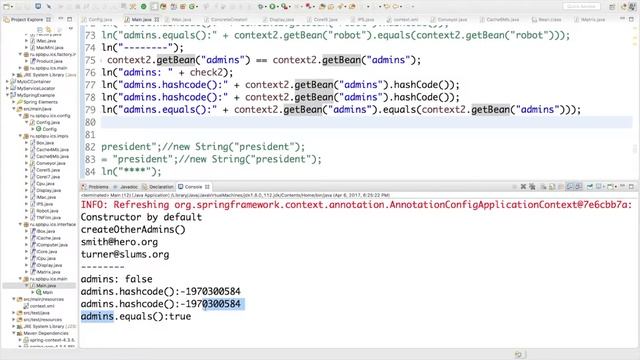Maximize the Project Explorer view
Viewport: 640px width, 360px height.
(x=69, y=19)
